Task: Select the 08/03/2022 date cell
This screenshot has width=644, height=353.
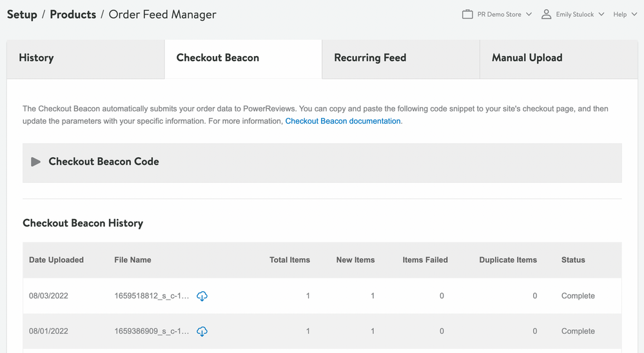Action: [48, 296]
